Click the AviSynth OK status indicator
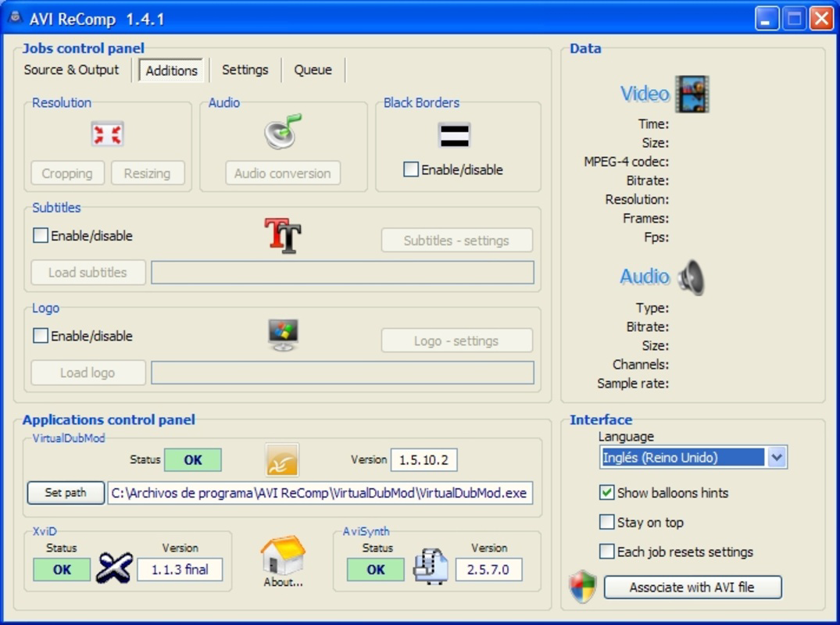This screenshot has height=625, width=840. coord(376,570)
